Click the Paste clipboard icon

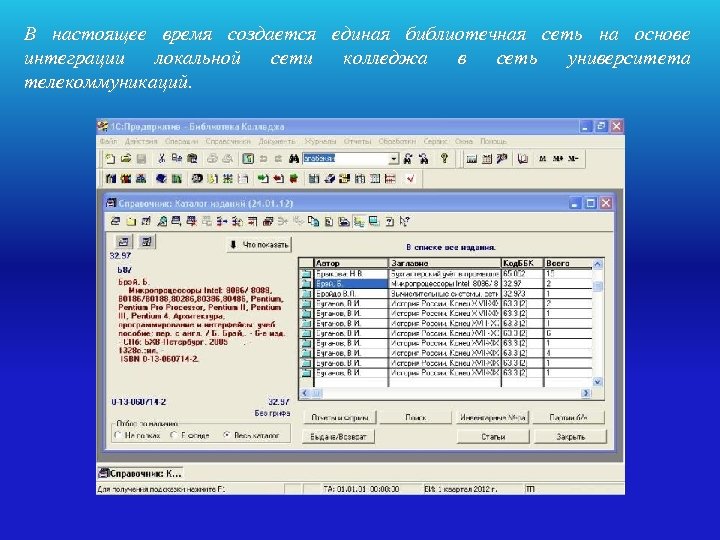pos(192,158)
